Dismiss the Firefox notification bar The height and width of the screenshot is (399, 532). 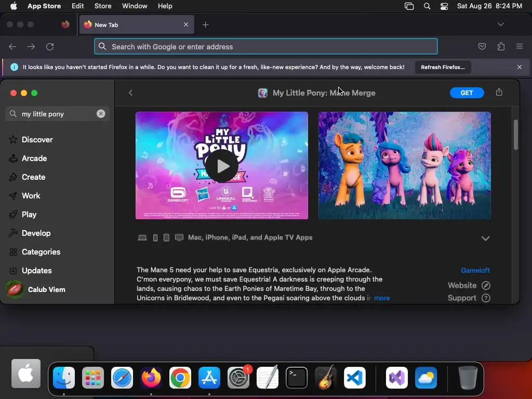coord(520,67)
